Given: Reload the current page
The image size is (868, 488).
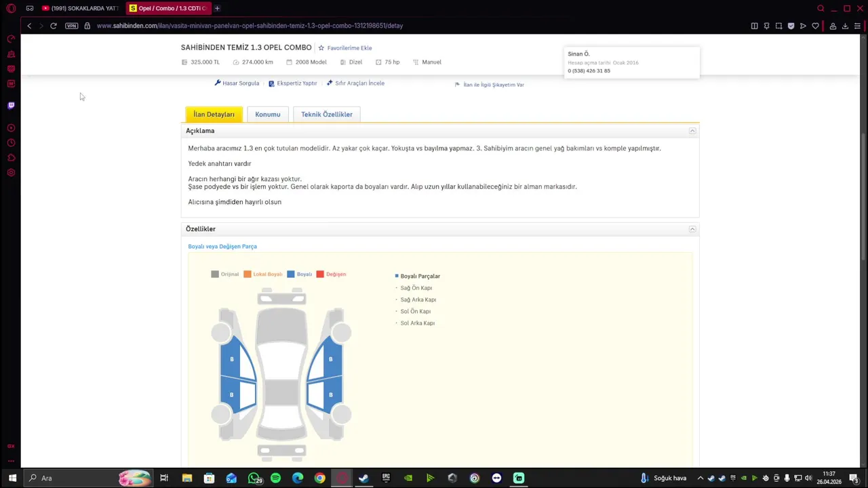Looking at the screenshot, I should pos(54,26).
